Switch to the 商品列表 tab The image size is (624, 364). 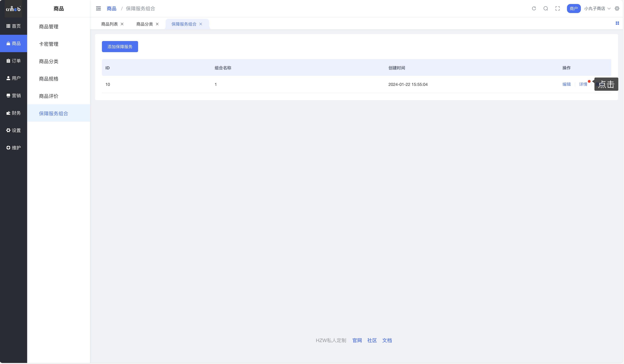pyautogui.click(x=109, y=24)
